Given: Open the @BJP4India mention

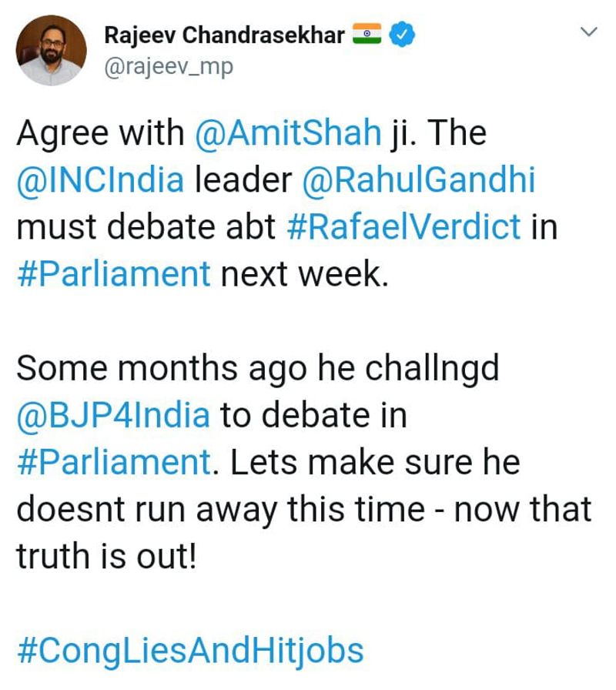Looking at the screenshot, I should coord(113,416).
